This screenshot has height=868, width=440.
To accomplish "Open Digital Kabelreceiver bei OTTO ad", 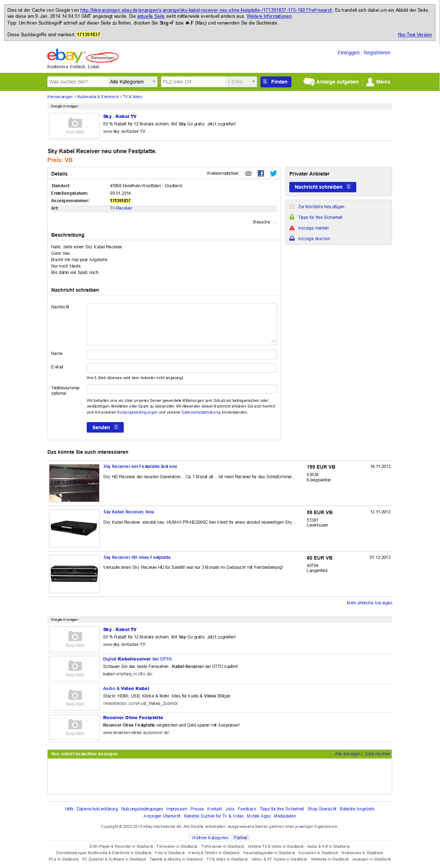I will (137, 659).
